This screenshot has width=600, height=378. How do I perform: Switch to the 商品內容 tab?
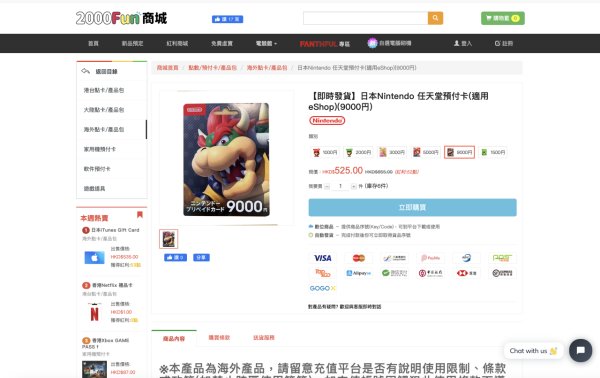(x=174, y=339)
